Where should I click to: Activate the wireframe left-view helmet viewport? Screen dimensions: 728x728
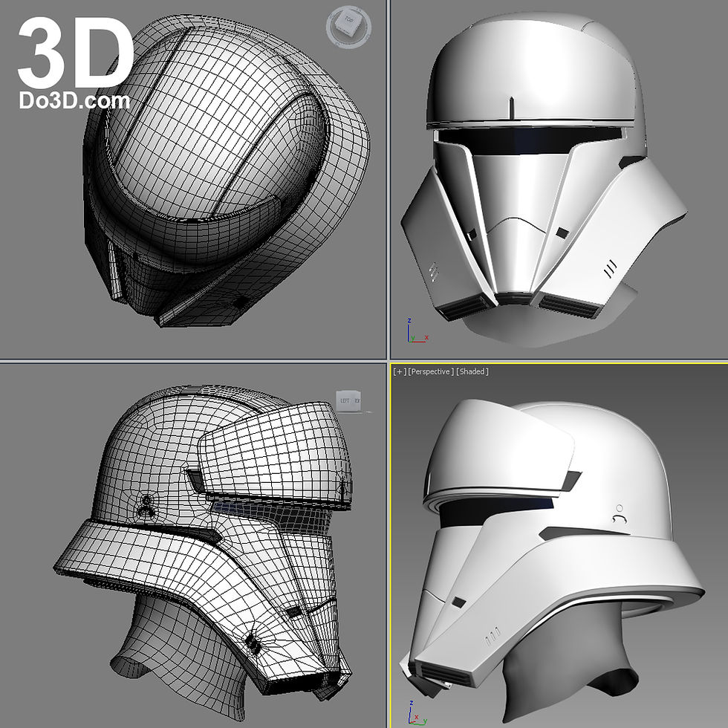coord(193,545)
